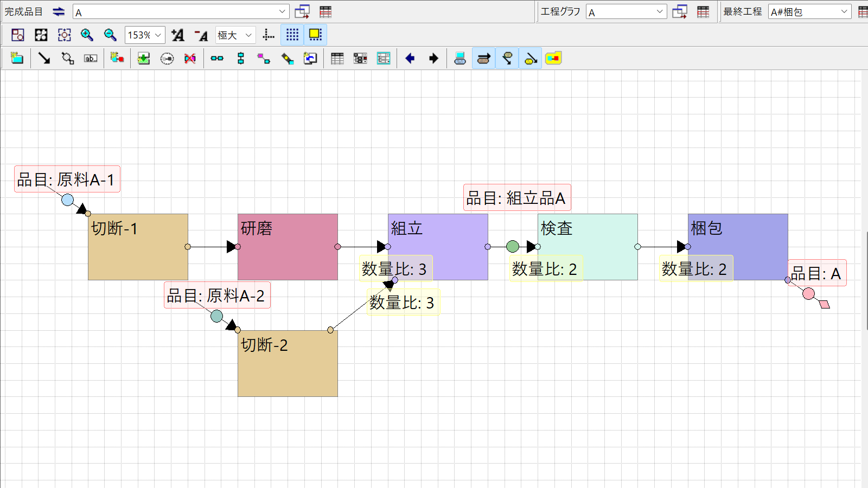The image size is (868, 488).
Task: Select the 切断-1 process box
Action: click(138, 247)
